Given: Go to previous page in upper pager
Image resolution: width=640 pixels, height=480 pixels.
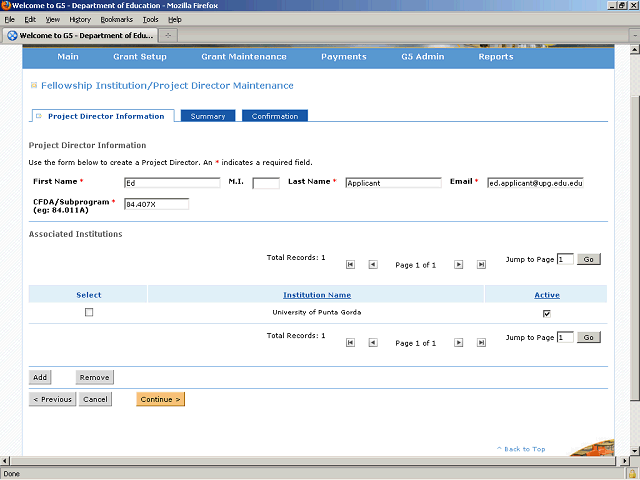Looking at the screenshot, I should point(373,264).
